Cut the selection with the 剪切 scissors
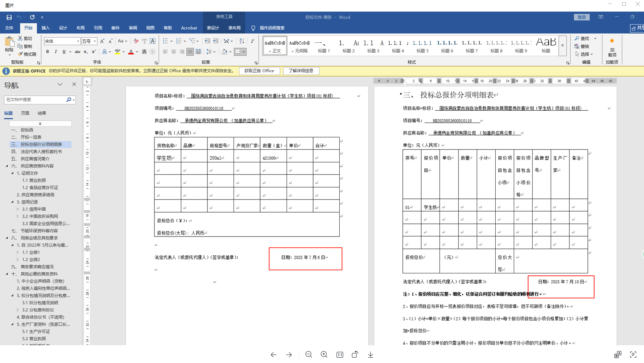Viewport: 644px width, 363px height. coord(25,38)
